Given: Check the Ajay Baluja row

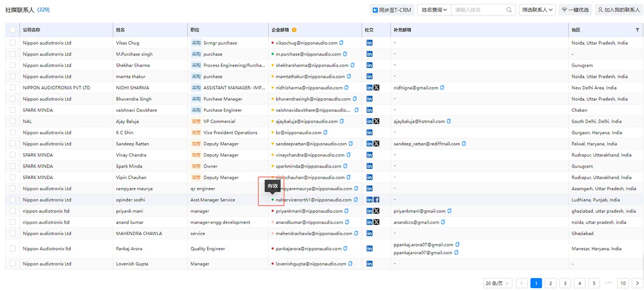Looking at the screenshot, I should [x=13, y=121].
